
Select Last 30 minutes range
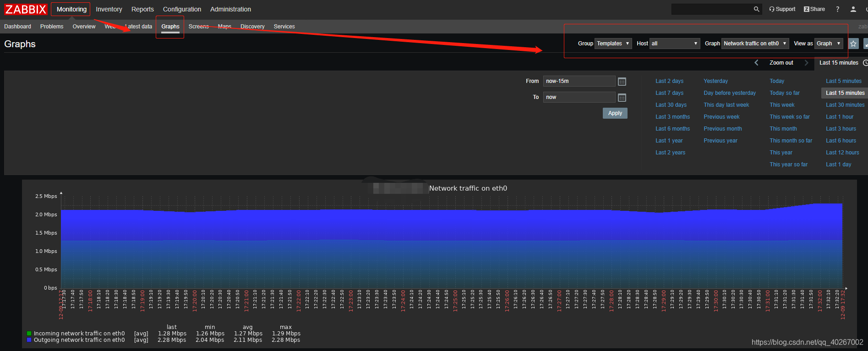[845, 105]
